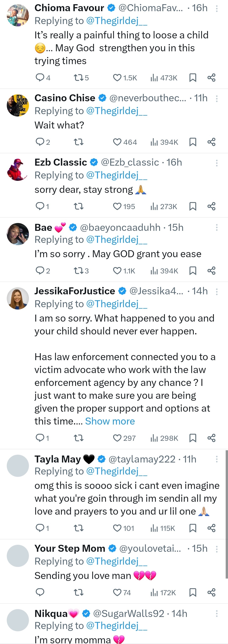This screenshot has width=228, height=644.
Task: Repost Ezb Classic's reply
Action: pyautogui.click(x=79, y=206)
